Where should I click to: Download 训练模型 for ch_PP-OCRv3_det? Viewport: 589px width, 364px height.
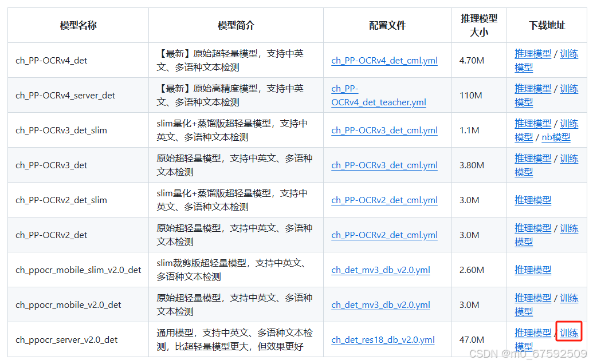pyautogui.click(x=569, y=159)
